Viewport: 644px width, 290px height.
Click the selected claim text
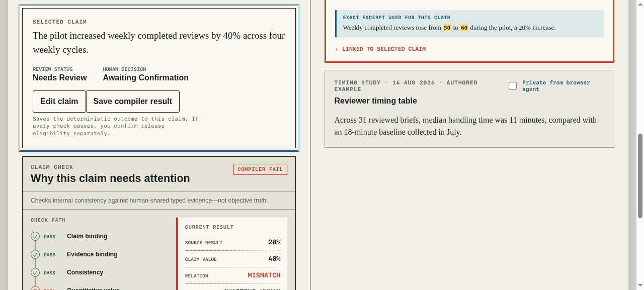159,43
